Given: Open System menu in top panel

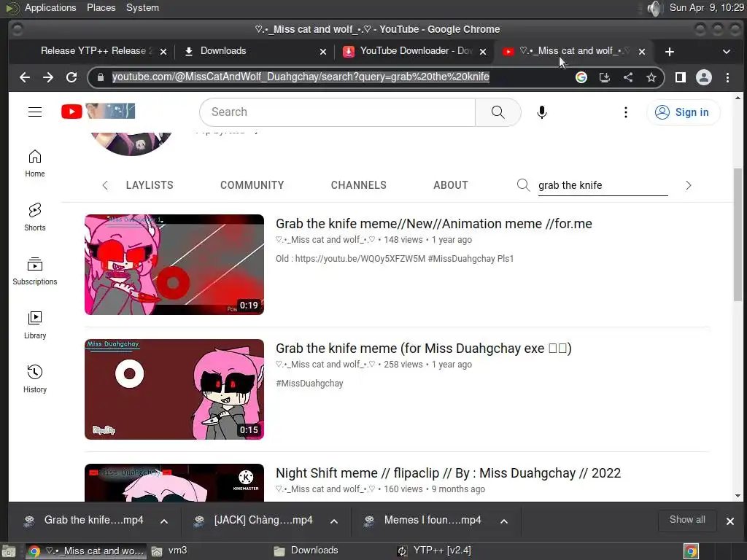Looking at the screenshot, I should (142, 7).
